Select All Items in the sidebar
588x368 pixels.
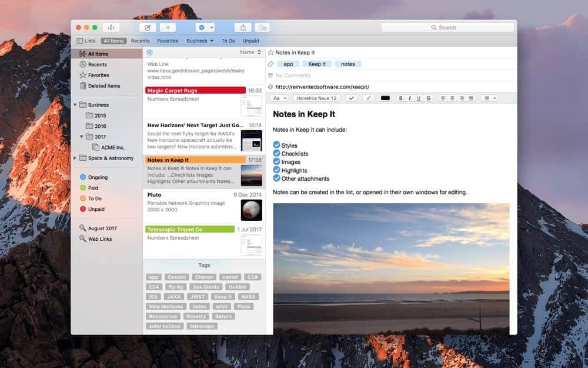[106, 54]
